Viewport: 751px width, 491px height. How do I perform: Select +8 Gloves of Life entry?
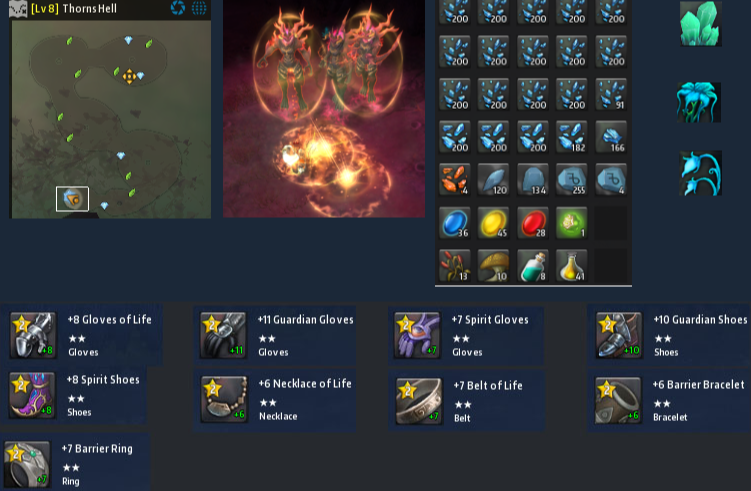[82, 335]
